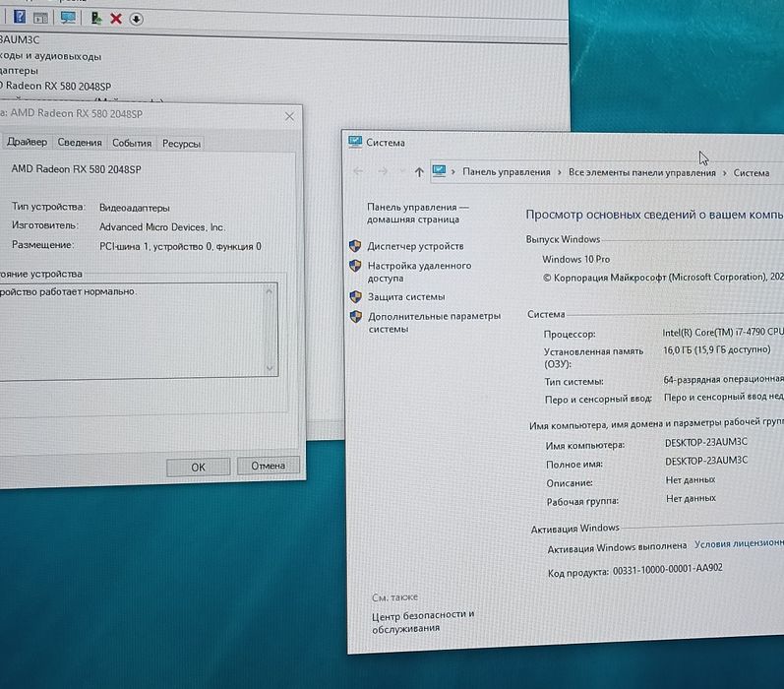Open the recent locations dropdown near the up arrow

coord(402,171)
